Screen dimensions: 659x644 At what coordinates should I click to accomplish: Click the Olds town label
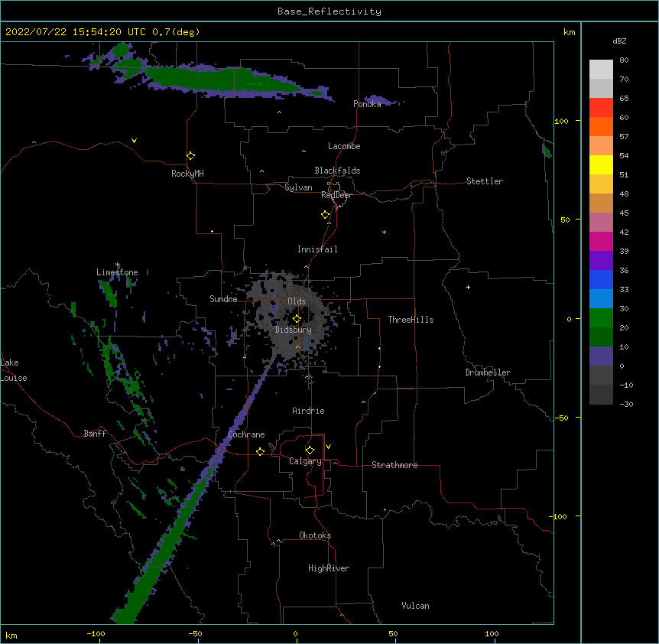297,301
